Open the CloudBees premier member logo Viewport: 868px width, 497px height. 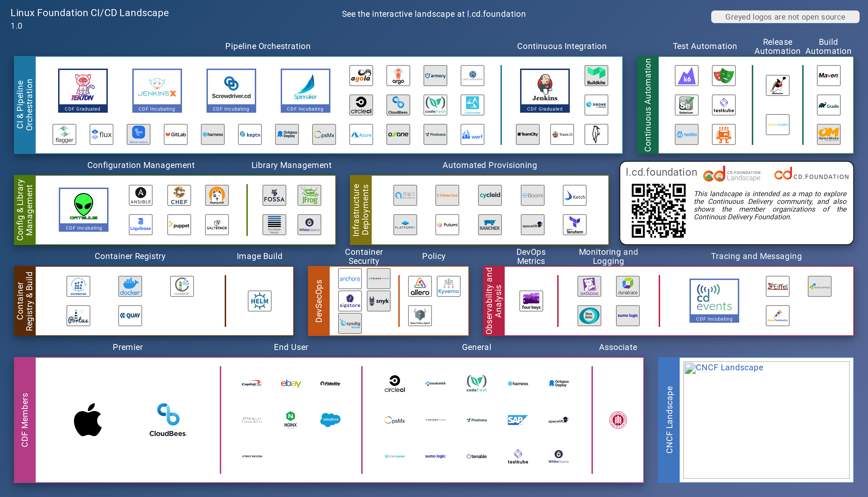[168, 420]
